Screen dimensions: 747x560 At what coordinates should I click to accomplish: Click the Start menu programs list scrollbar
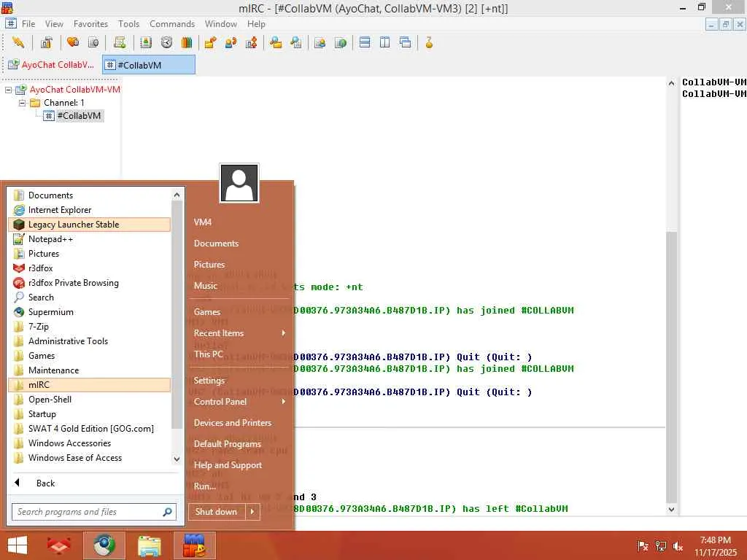tap(177, 314)
